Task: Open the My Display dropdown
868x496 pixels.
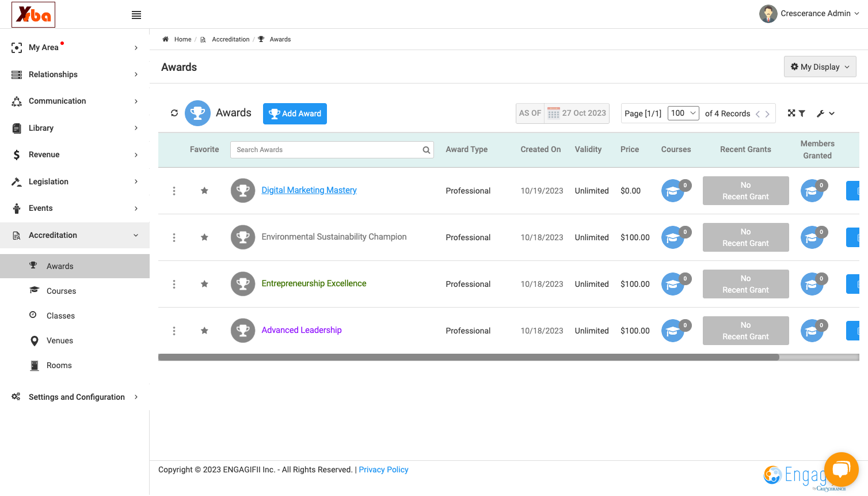Action: [x=820, y=67]
